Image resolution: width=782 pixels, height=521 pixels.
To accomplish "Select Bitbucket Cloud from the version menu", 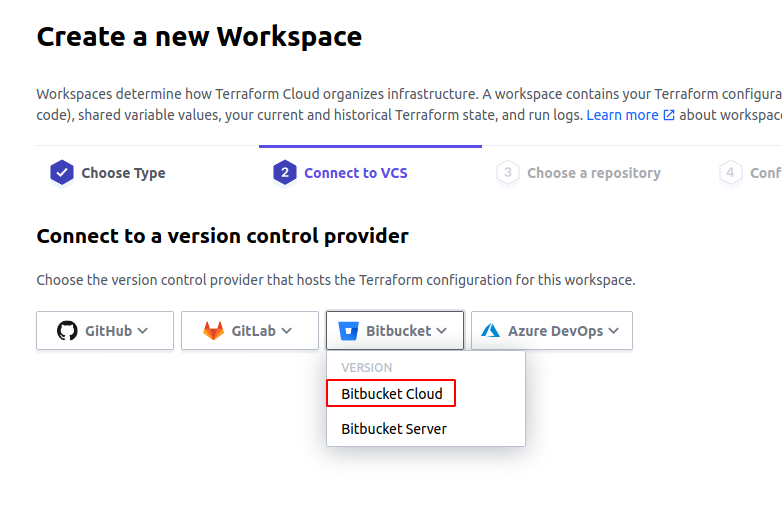I will pyautogui.click(x=391, y=394).
